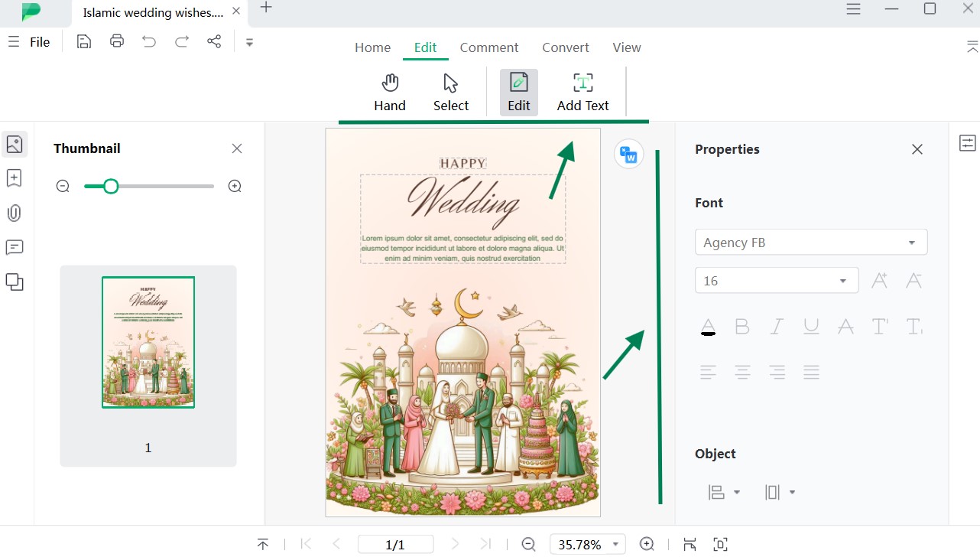Go to the last page
This screenshot has width=980, height=557.
[485, 544]
